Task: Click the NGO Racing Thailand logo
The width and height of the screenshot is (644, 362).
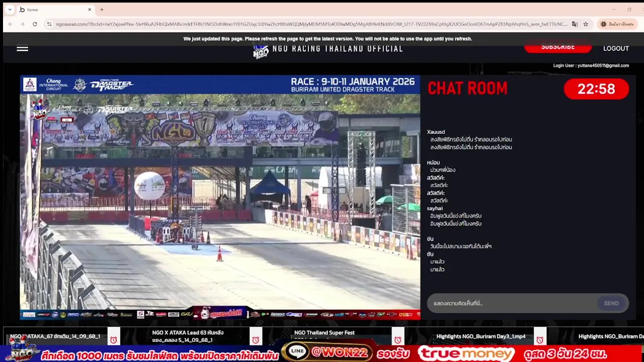Action: [261, 51]
